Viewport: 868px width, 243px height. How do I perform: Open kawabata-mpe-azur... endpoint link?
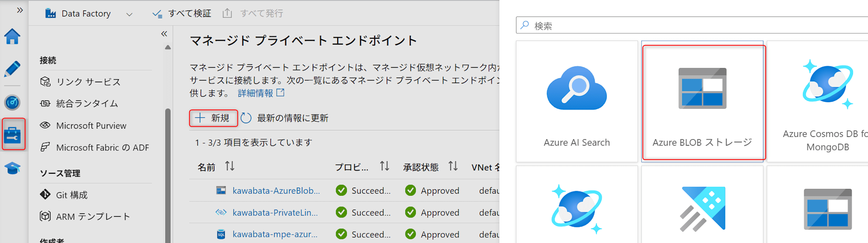275,234
